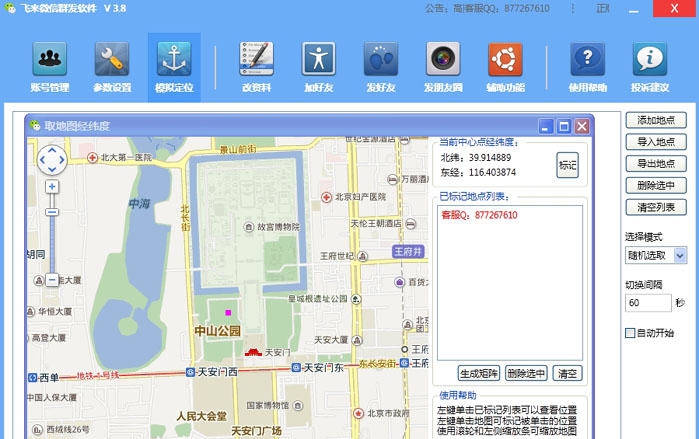Click 删除选中 button under marked list
Image resolution: width=699 pixels, height=439 pixels.
526,373
